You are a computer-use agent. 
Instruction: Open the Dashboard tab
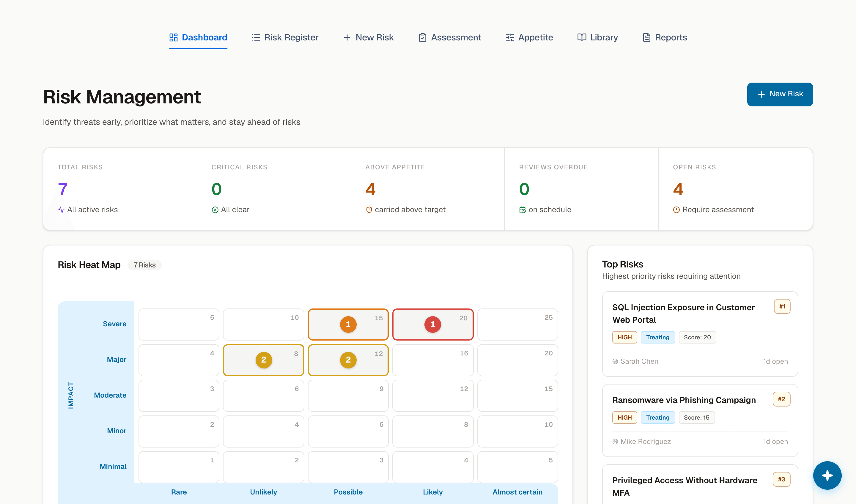click(x=198, y=37)
